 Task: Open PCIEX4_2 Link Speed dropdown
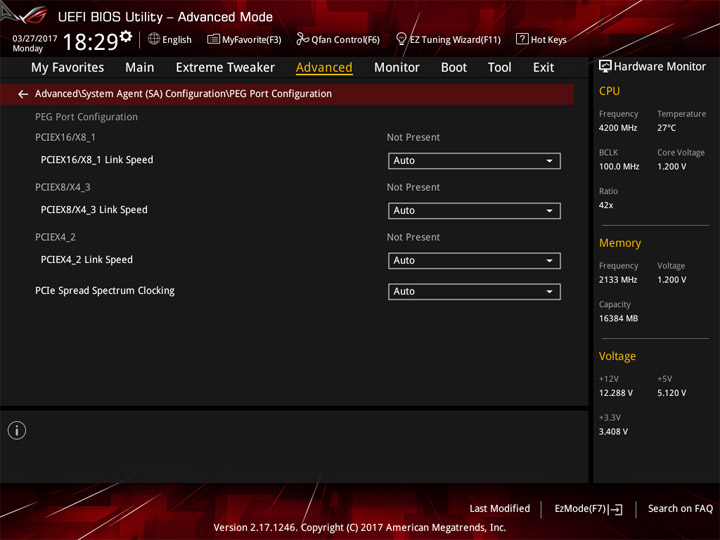tap(474, 261)
